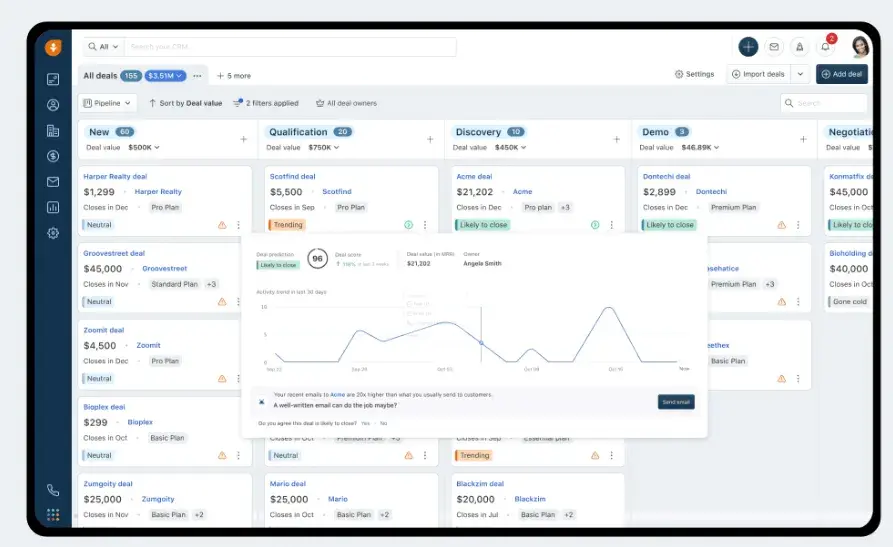Open admin settings gear in sidebar

(53, 233)
